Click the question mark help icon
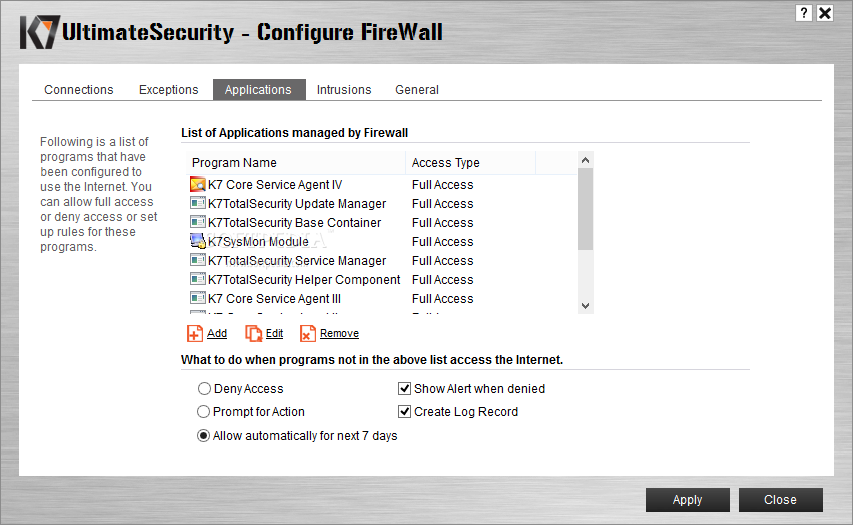Screen dimensions: 853x525 click(803, 13)
